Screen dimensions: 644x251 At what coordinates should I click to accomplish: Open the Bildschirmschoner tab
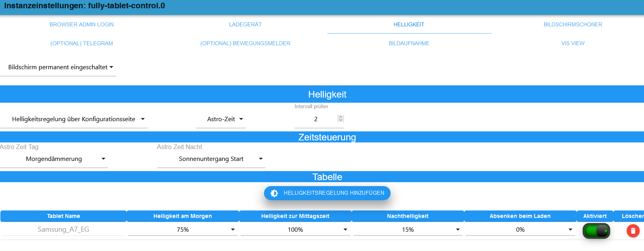(x=573, y=24)
